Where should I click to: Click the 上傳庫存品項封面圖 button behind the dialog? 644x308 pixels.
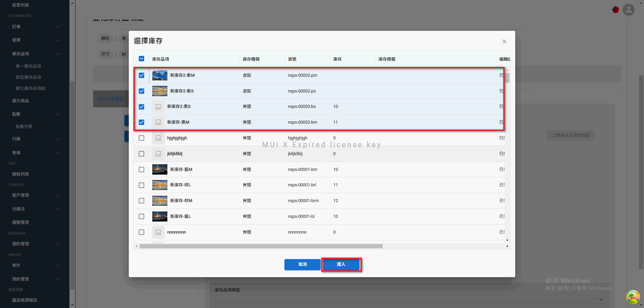coord(571,135)
